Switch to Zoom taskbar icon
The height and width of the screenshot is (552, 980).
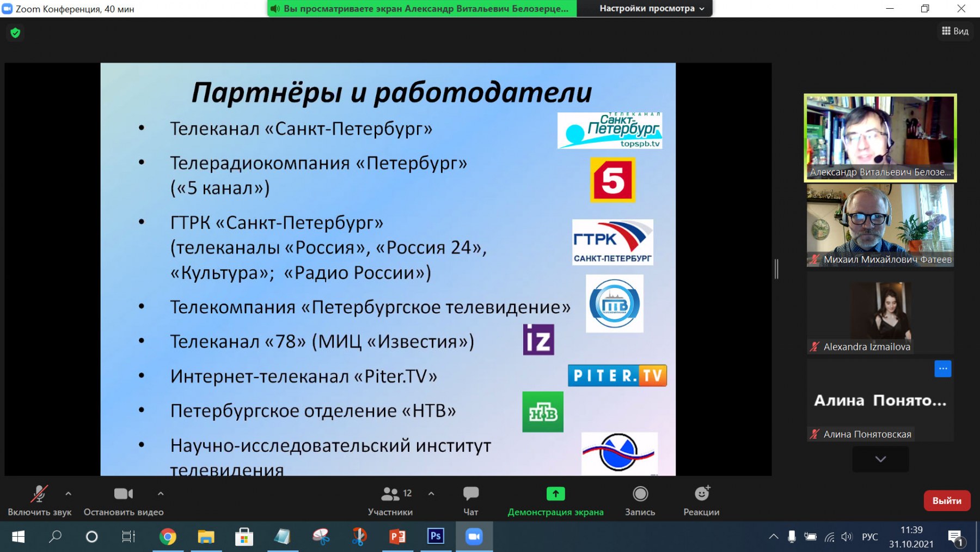pyautogui.click(x=474, y=537)
